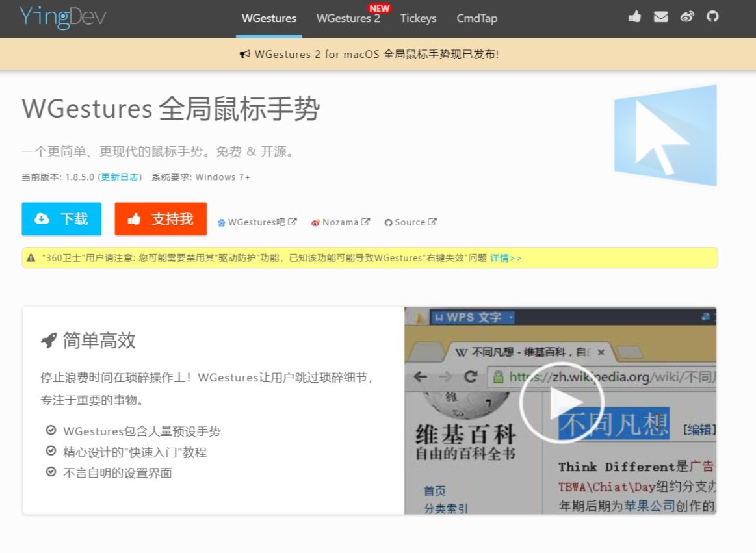Click the Weibo icon beside Nozama
Screen dimensions: 756x553
coord(315,223)
